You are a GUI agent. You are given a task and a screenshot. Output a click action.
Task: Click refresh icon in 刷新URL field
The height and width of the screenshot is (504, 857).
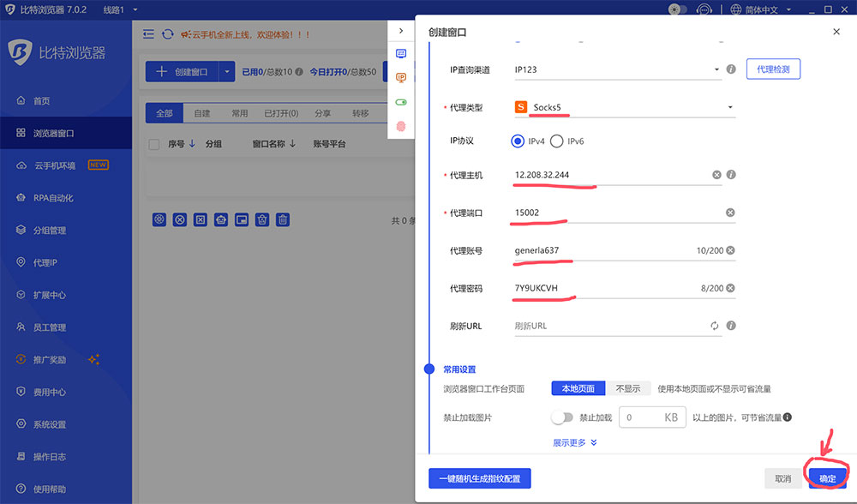[715, 326]
